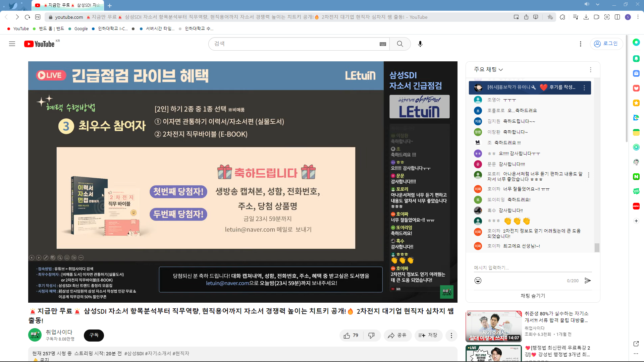Image resolution: width=644 pixels, height=362 pixels.
Task: Open the Naver N sidebar icon
Action: (636, 177)
